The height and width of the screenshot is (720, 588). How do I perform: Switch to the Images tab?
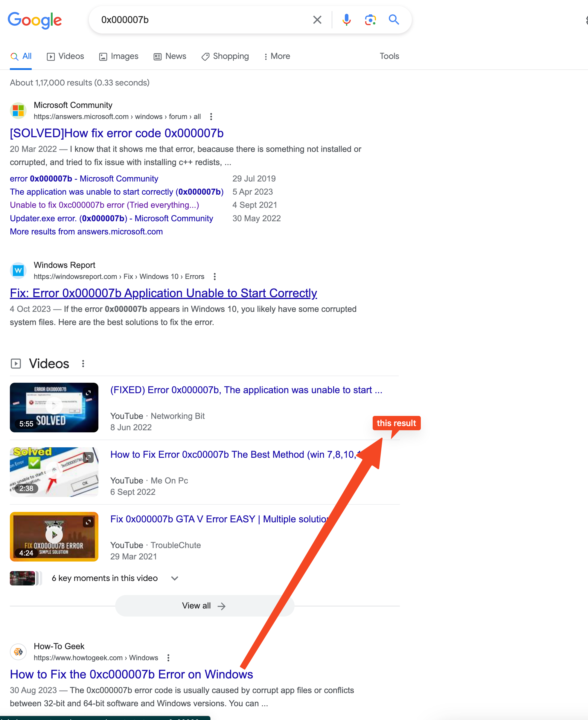tap(118, 56)
